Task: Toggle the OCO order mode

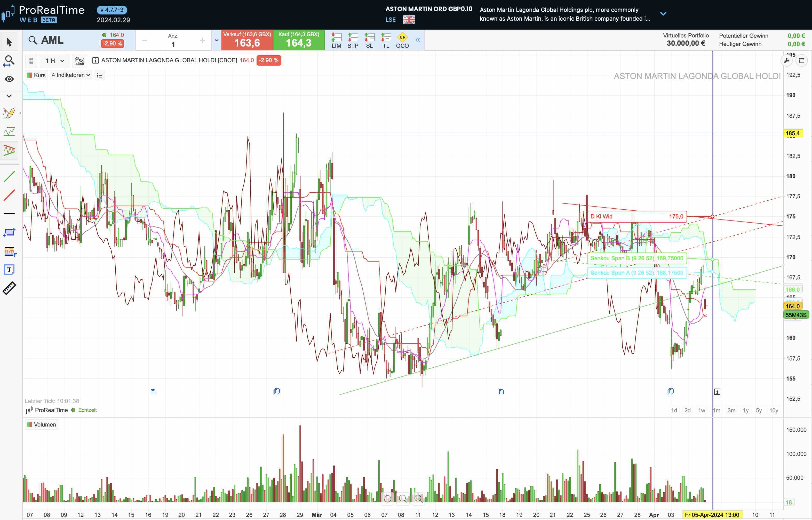Action: pos(402,40)
